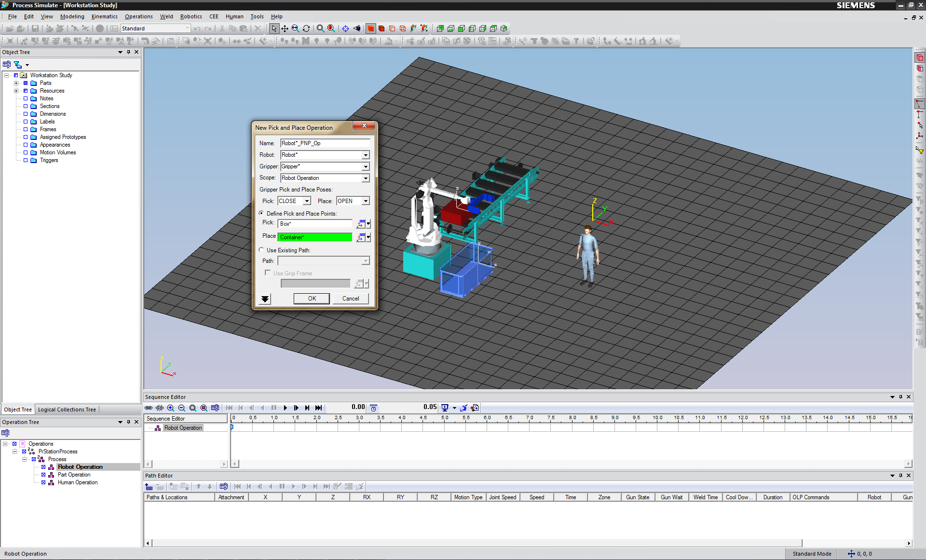Select the Use Existing Path radio button
926x560 pixels.
tap(261, 250)
